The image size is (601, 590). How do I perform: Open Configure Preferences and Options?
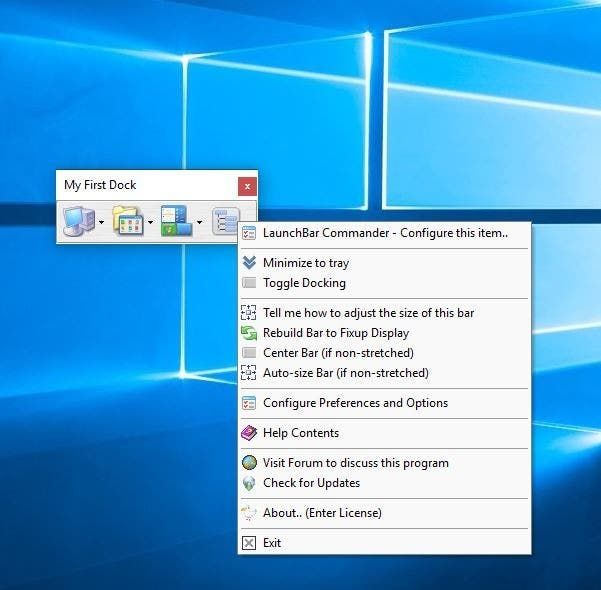tap(384, 403)
